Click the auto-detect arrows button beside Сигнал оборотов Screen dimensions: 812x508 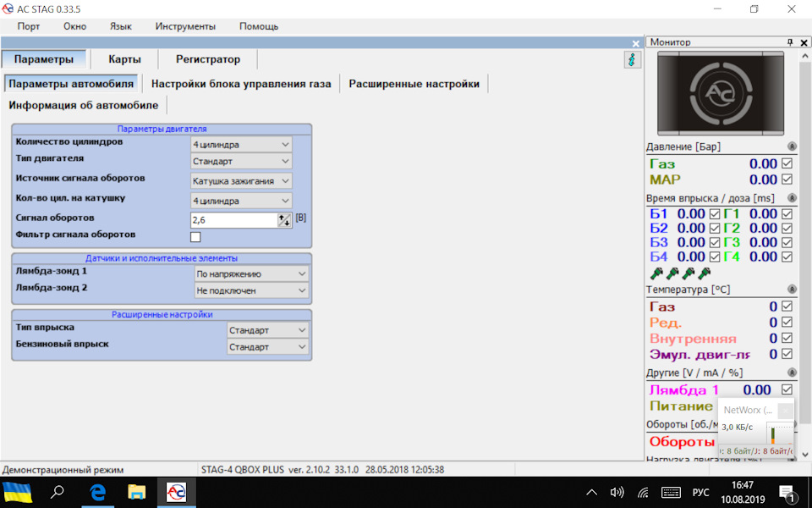tap(284, 220)
